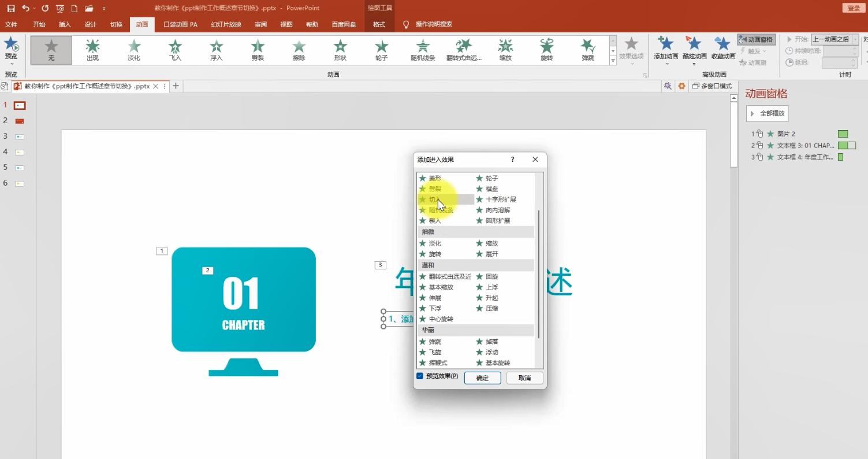
Task: Uncheck the 预览效果 checkbox
Action: [x=420, y=376]
